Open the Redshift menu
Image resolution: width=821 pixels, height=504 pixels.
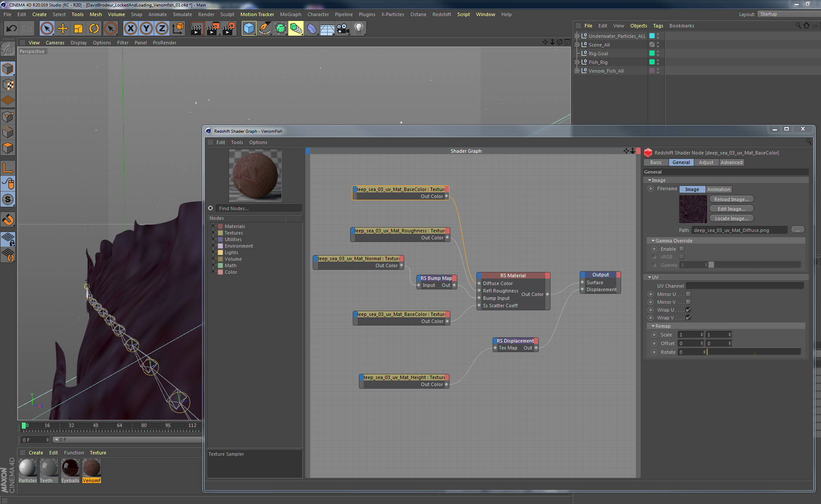coord(442,14)
